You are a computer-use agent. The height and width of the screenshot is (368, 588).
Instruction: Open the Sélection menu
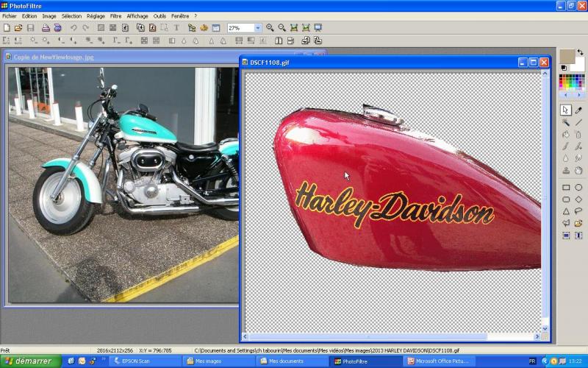(71, 16)
